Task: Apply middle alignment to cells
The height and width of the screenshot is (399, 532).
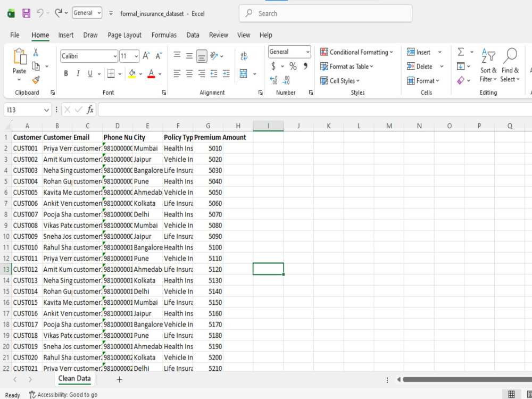Action: click(x=189, y=56)
